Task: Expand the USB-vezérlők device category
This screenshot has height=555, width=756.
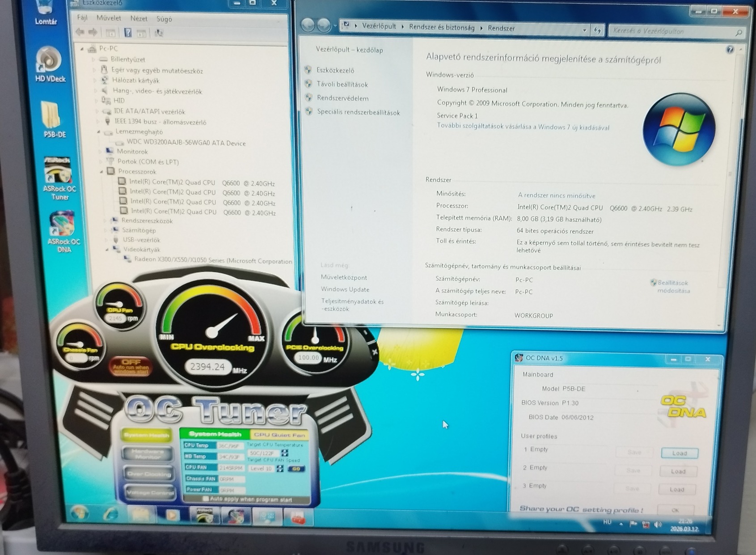Action: 106,240
